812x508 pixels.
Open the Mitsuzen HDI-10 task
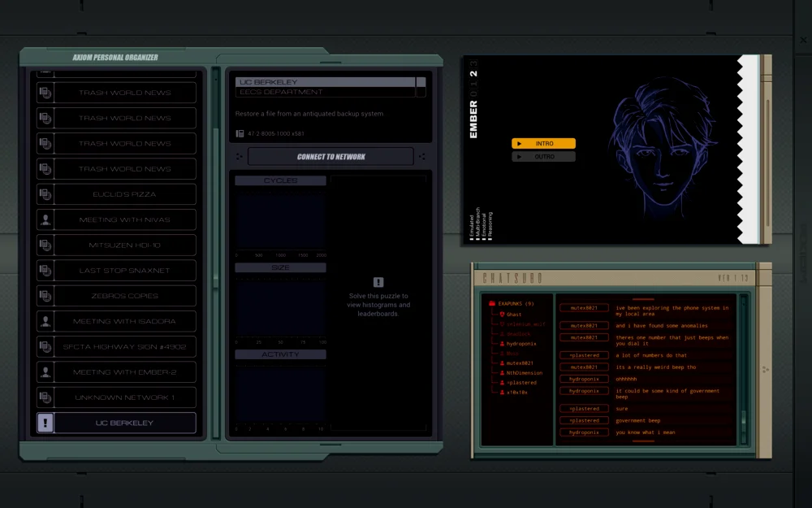[124, 245]
